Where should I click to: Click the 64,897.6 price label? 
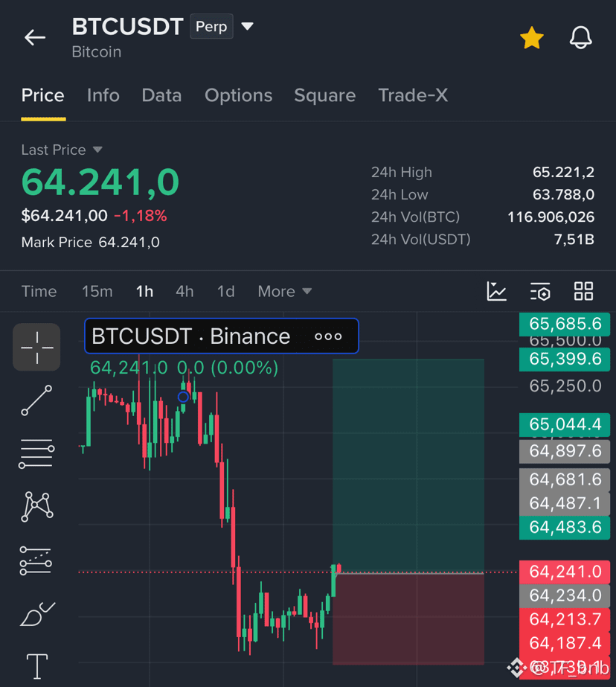click(x=565, y=451)
